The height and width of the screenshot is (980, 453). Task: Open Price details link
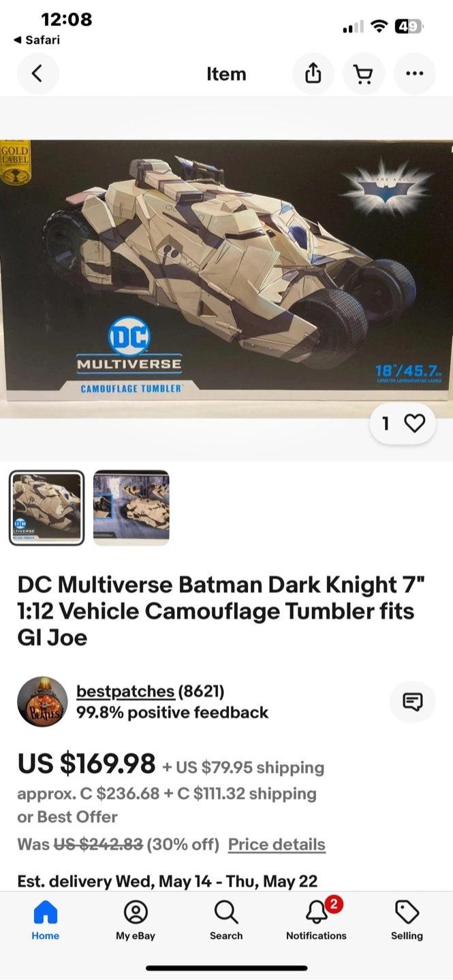point(277,845)
